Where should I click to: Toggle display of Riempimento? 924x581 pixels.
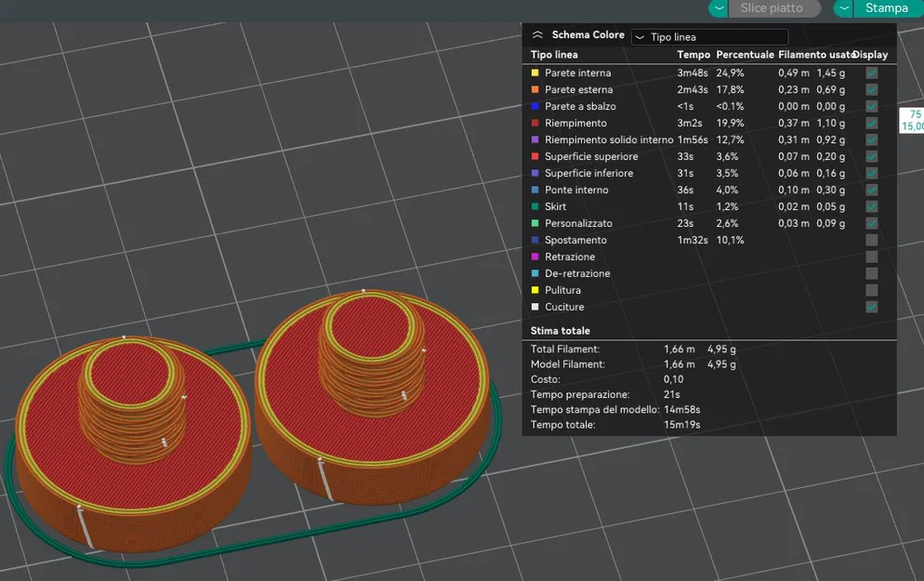[x=872, y=123]
